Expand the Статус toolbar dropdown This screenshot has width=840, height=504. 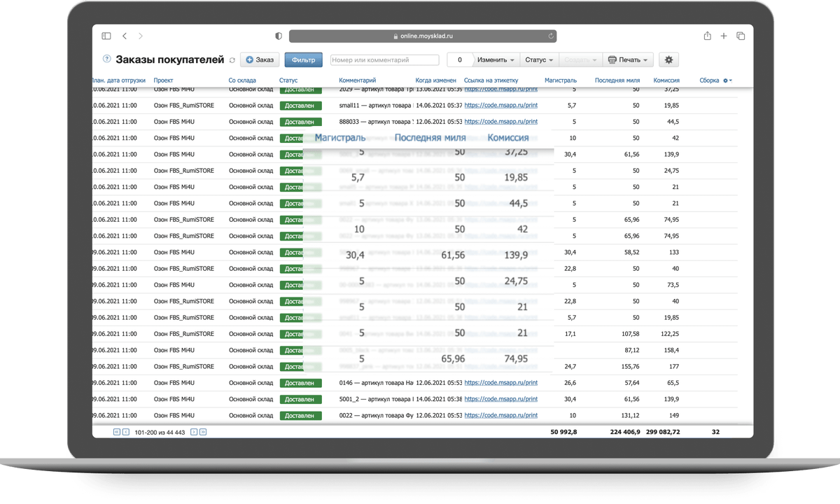(539, 60)
